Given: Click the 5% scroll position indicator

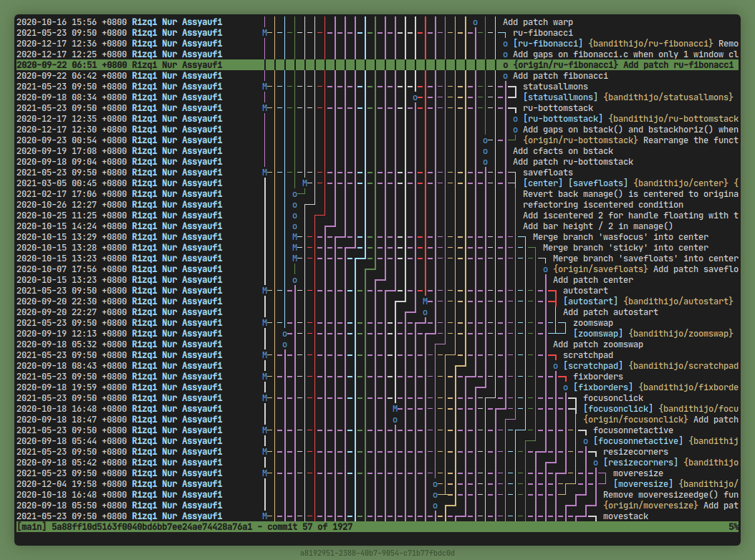Looking at the screenshot, I should click(x=733, y=527).
